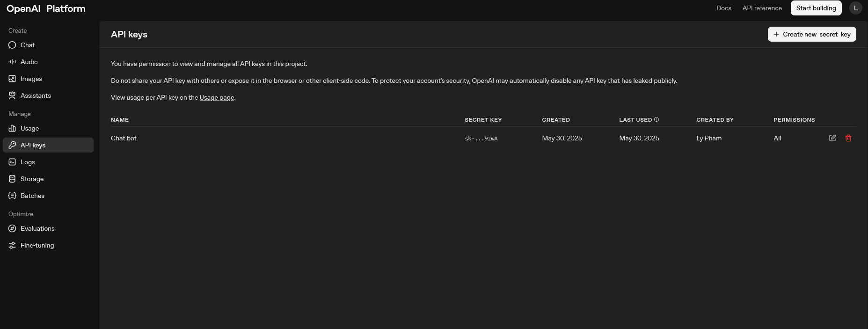This screenshot has height=329, width=868.
Task: Click the CREATED BY column header
Action: coord(715,120)
